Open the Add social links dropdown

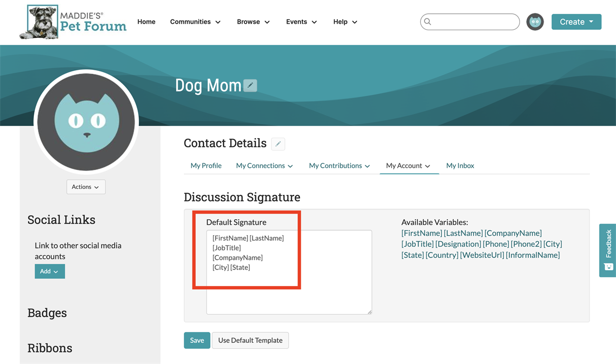click(x=49, y=271)
